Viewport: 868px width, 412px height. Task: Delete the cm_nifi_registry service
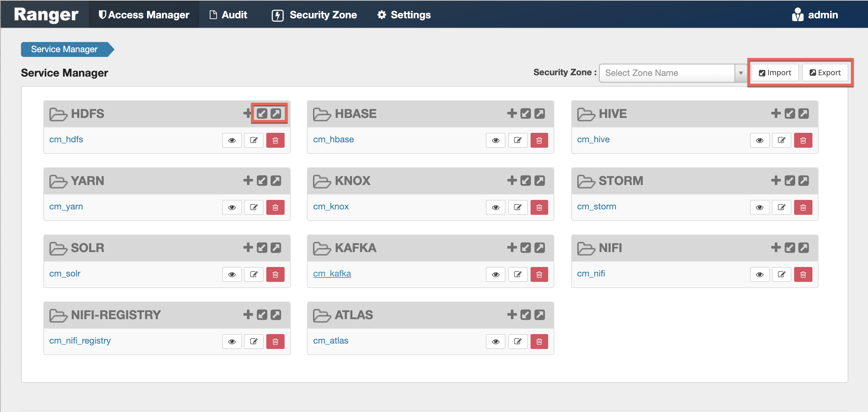pyautogui.click(x=275, y=342)
